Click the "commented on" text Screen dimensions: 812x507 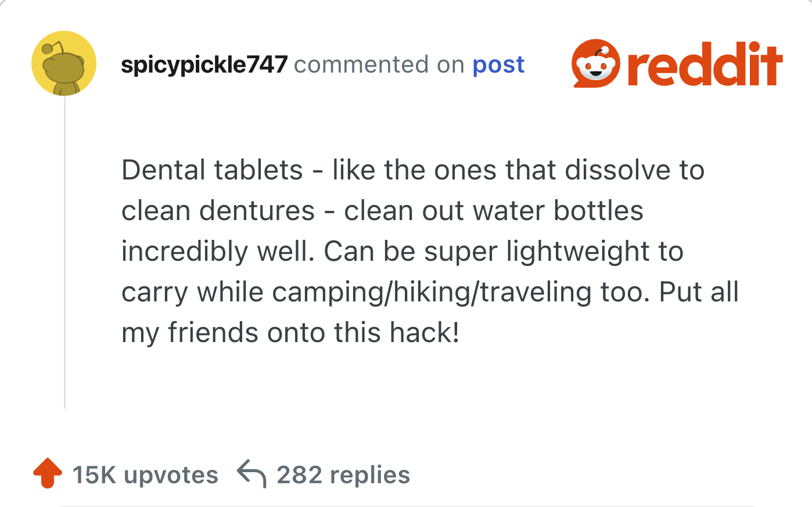tap(379, 64)
